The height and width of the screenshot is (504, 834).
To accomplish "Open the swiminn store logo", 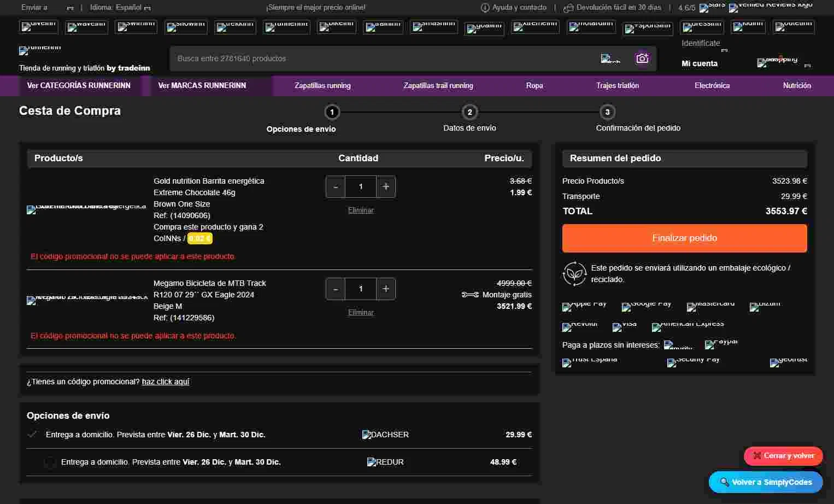I will click(x=136, y=27).
